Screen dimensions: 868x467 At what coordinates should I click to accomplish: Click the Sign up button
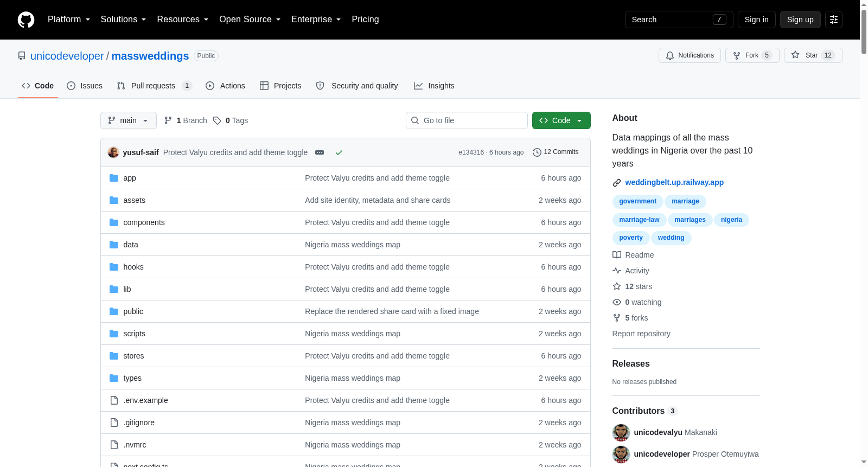(800, 20)
